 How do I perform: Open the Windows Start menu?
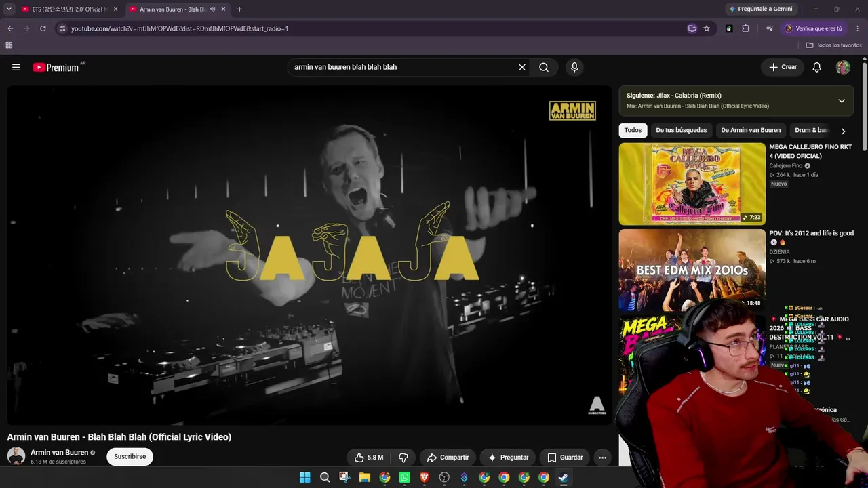[305, 477]
